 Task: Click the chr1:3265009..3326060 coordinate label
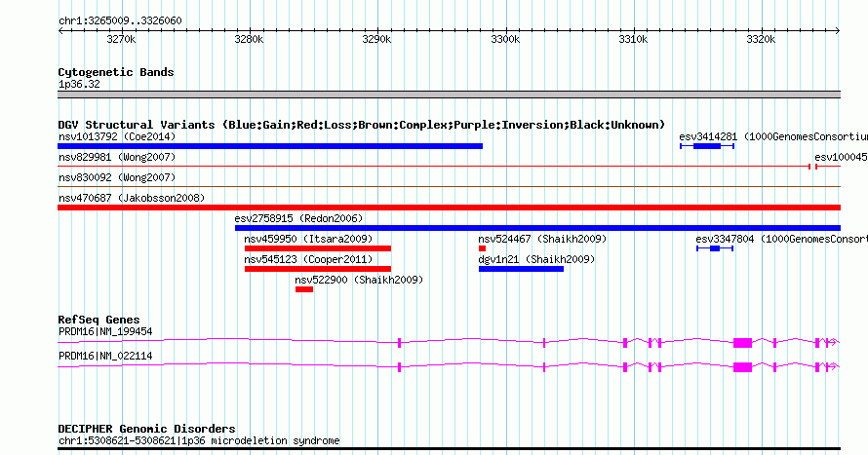[x=120, y=21]
